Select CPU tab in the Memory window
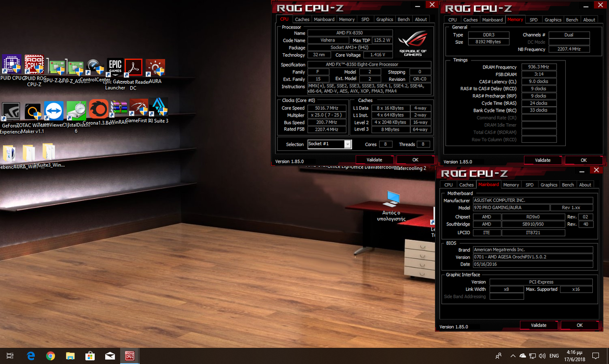The width and height of the screenshot is (609, 364). point(452,20)
